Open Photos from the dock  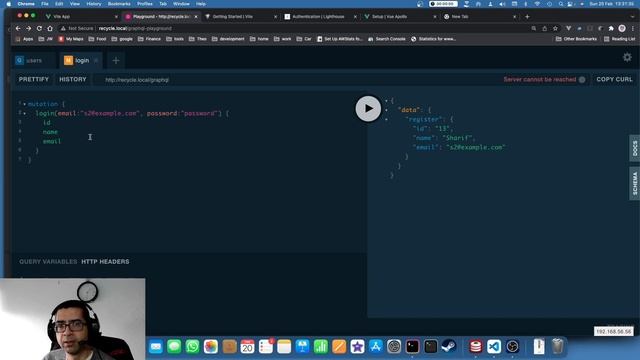click(x=211, y=347)
